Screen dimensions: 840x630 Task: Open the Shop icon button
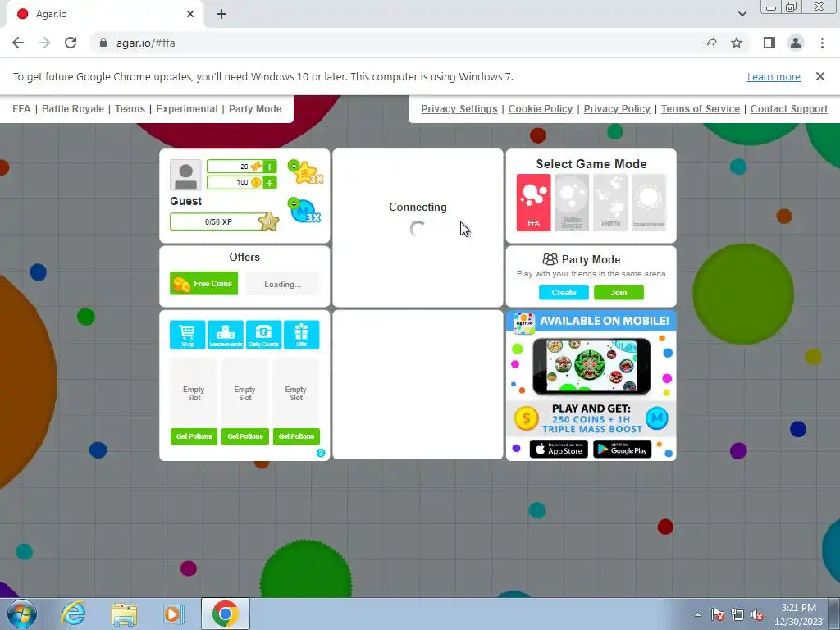(188, 335)
